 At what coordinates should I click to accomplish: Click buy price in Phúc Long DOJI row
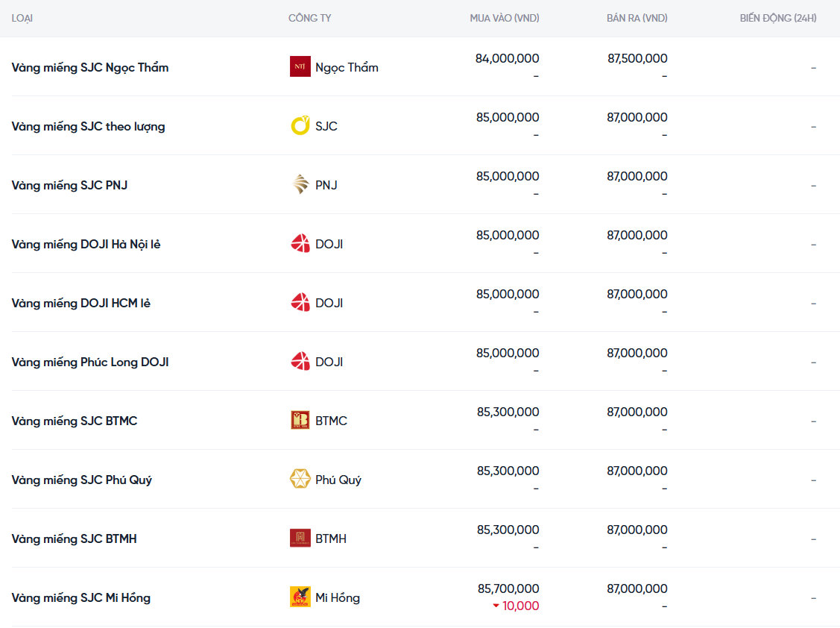[508, 354]
